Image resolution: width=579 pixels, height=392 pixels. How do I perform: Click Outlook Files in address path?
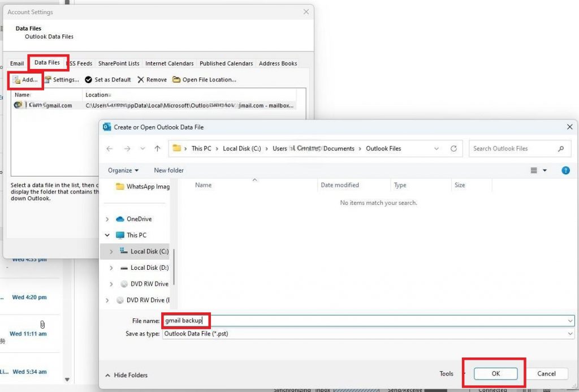[x=383, y=149]
